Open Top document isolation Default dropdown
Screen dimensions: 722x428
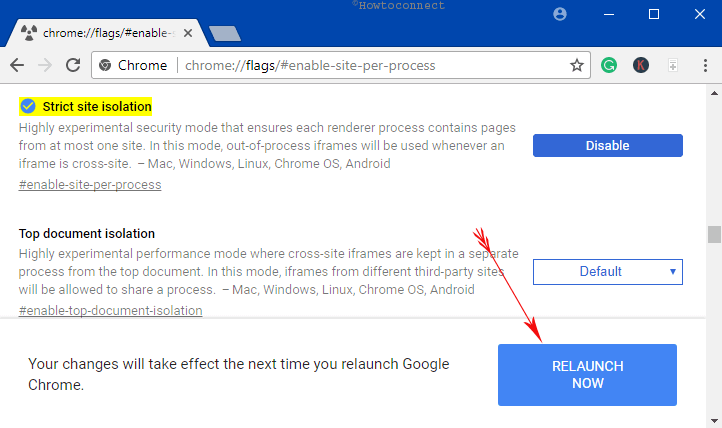(x=607, y=272)
